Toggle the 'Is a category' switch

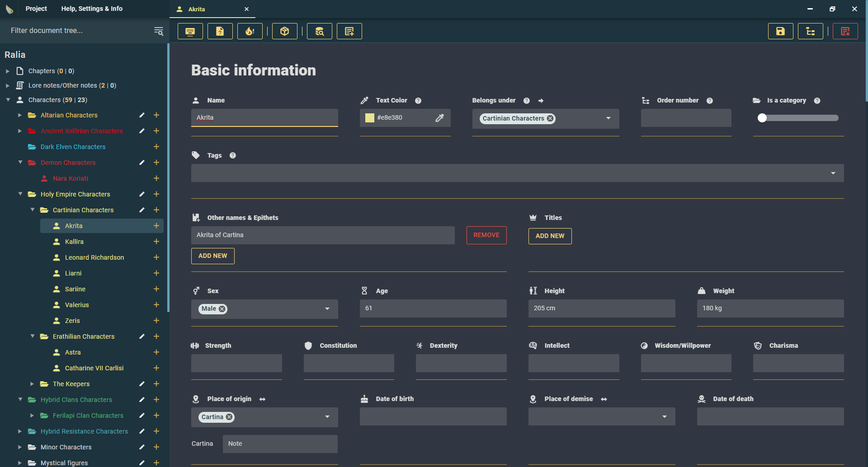point(763,118)
